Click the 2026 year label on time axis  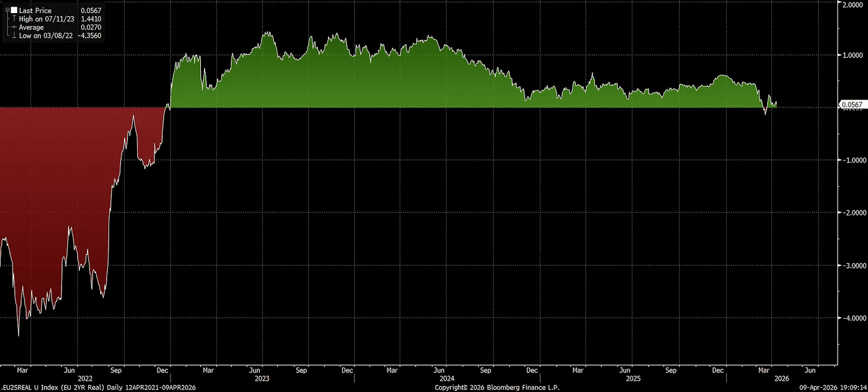(782, 378)
